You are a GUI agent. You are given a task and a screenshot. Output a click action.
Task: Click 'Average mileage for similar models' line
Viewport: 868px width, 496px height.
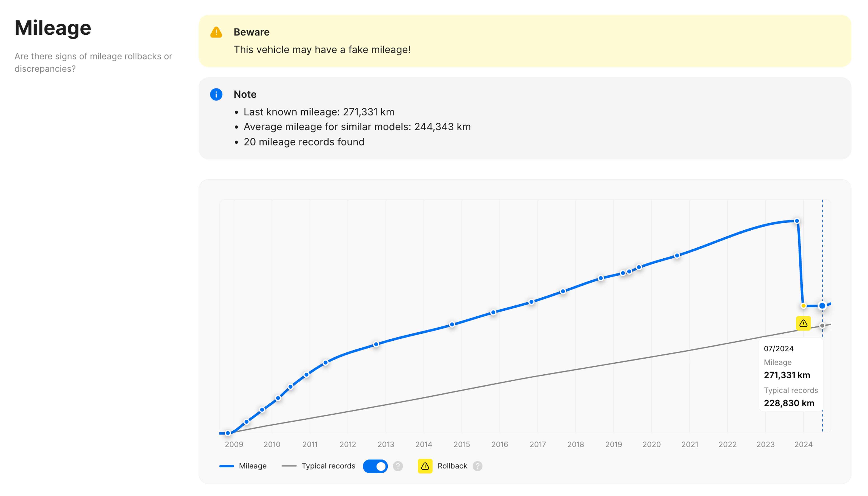click(357, 127)
